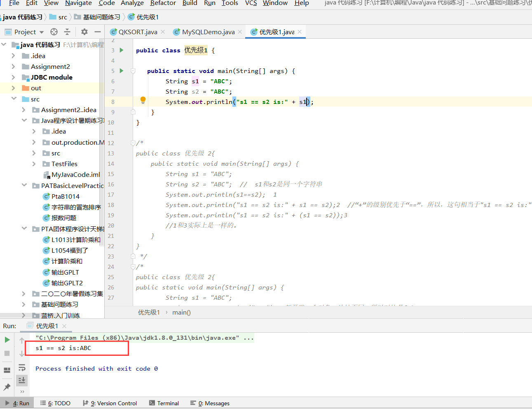532x409 pixels.
Task: Collapse the java 代码练习 root node
Action: coord(4,44)
